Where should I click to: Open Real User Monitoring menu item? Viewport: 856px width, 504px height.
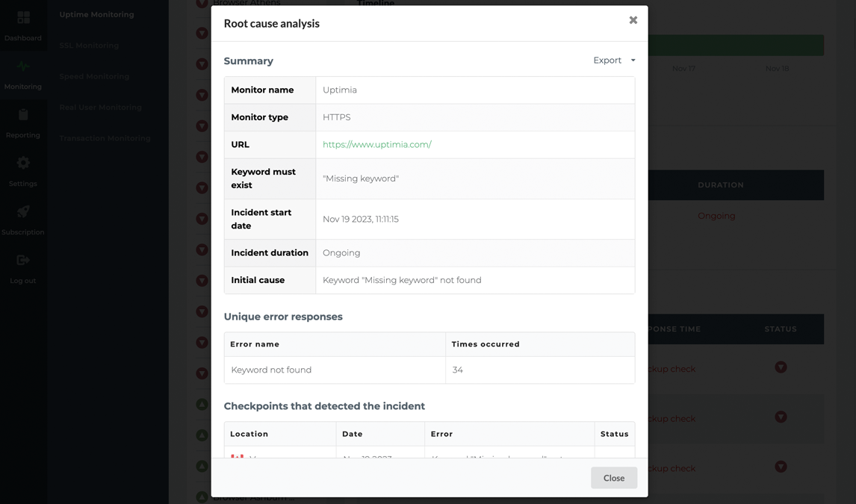(100, 108)
